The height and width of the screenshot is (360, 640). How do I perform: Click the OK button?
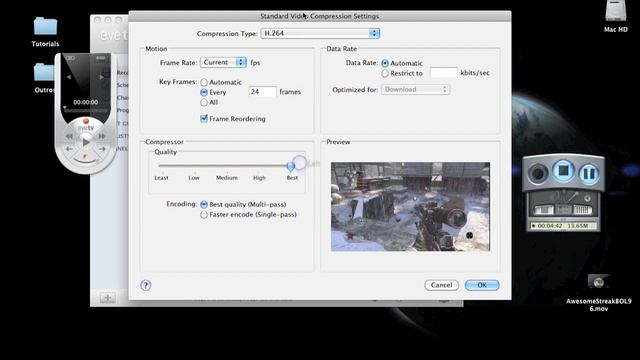click(482, 285)
